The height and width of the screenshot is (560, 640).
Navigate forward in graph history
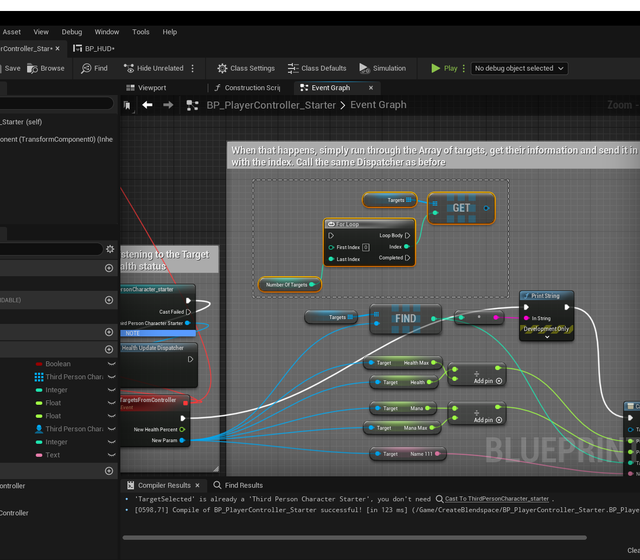point(168,105)
